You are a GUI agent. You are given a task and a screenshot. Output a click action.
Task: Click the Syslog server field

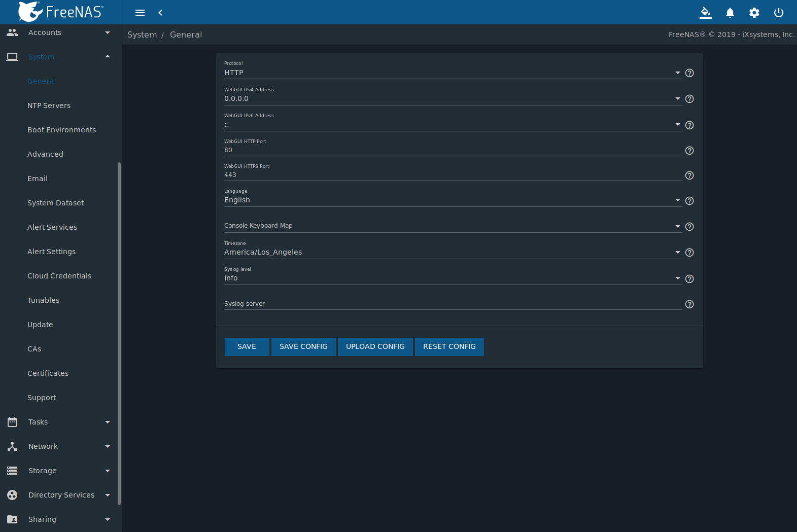pyautogui.click(x=453, y=304)
